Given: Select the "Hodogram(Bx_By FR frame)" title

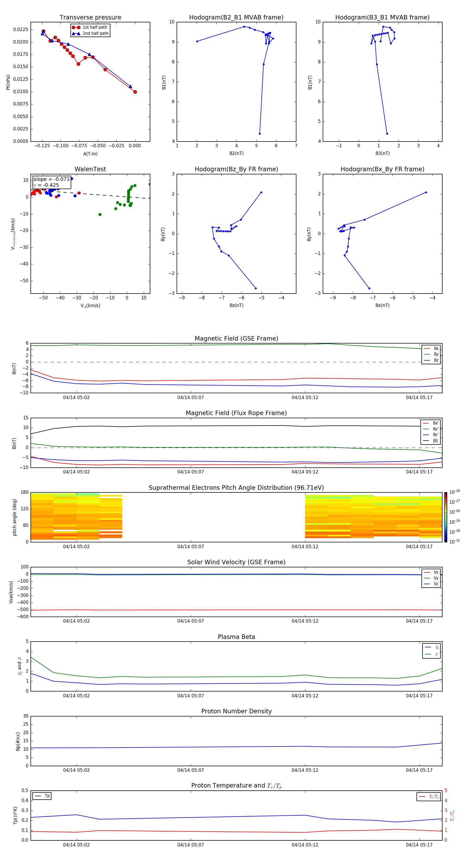Looking at the screenshot, I should click(x=382, y=169).
